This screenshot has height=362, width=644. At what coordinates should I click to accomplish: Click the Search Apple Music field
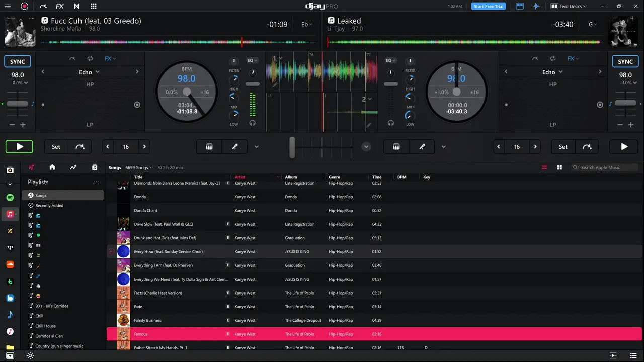(x=605, y=167)
